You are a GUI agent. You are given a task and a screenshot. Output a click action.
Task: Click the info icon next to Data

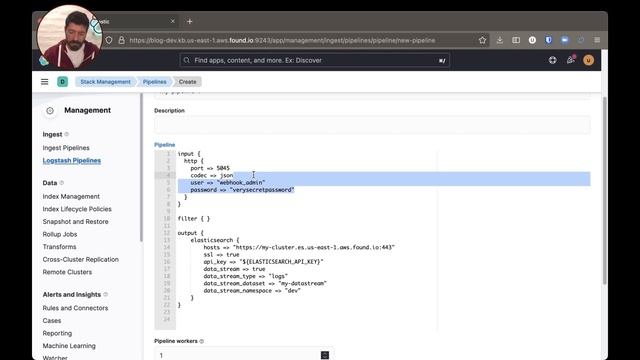coord(62,183)
